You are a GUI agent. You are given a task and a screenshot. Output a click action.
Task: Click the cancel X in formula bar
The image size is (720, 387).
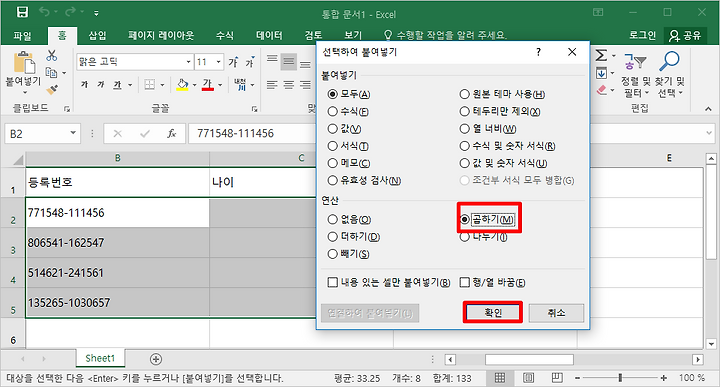click(118, 134)
